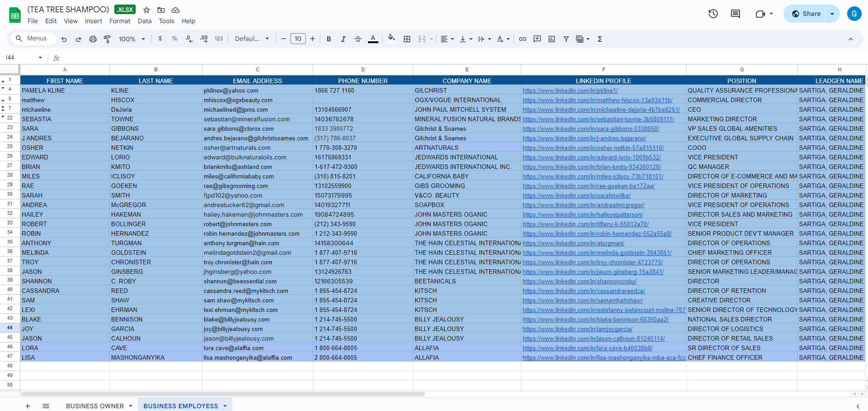
Task: Open the font family dropdown
Action: [252, 39]
